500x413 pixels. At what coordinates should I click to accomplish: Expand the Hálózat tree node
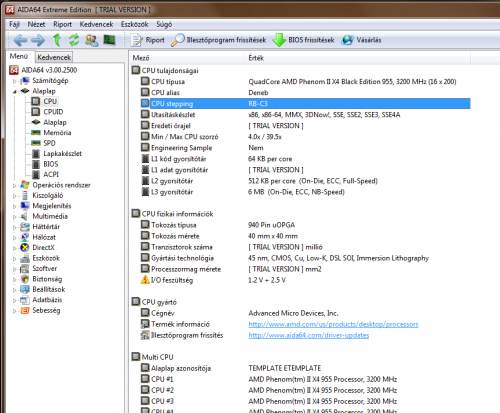tap(14, 238)
